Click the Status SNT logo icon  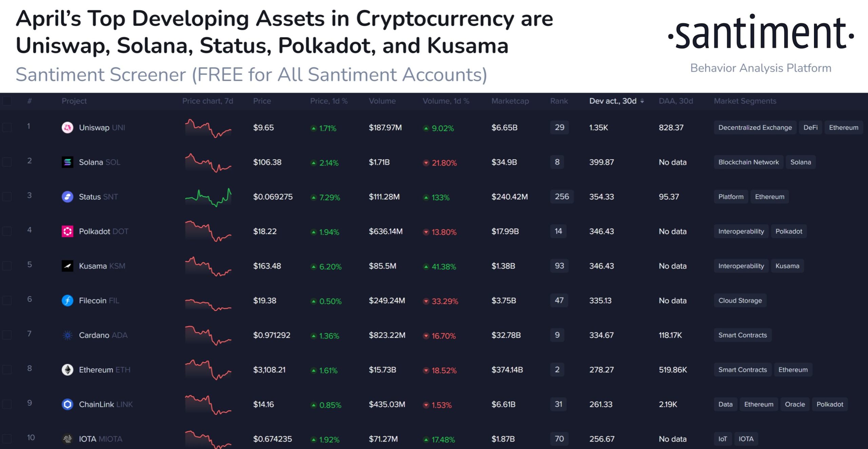pos(67,197)
